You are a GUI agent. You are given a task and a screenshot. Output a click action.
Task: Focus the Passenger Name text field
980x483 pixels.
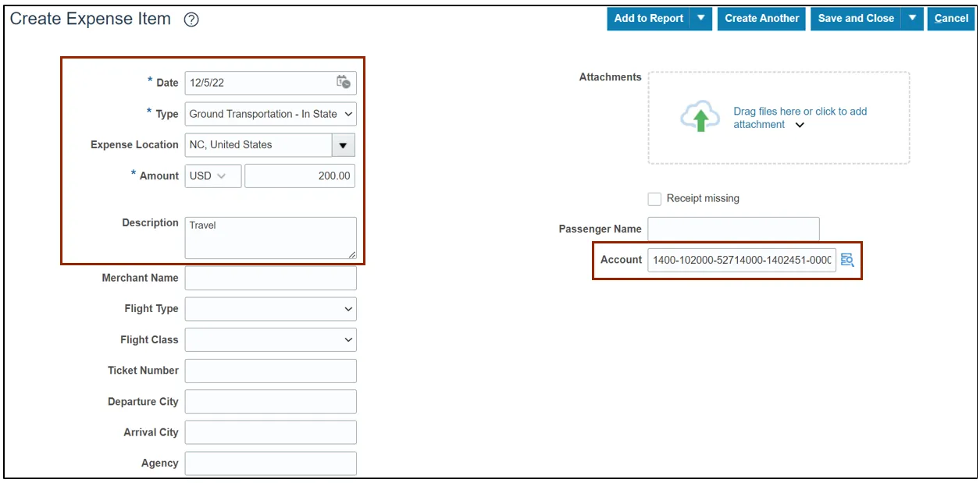733,229
